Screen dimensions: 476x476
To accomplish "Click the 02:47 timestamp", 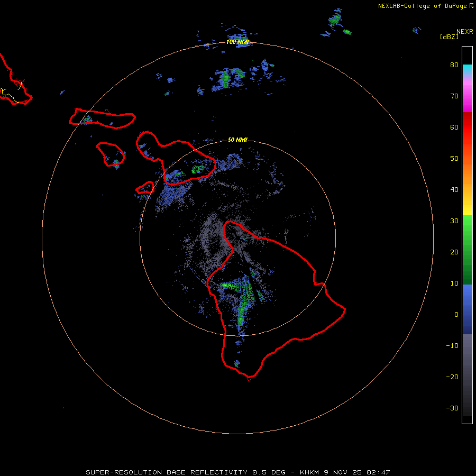I will 378,472.
